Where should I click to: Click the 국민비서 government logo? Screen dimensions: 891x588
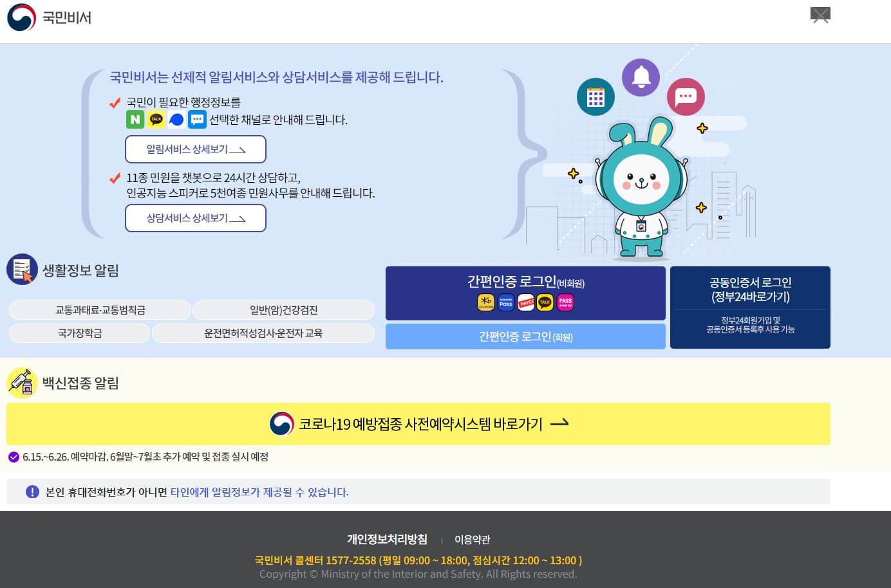[x=21, y=17]
